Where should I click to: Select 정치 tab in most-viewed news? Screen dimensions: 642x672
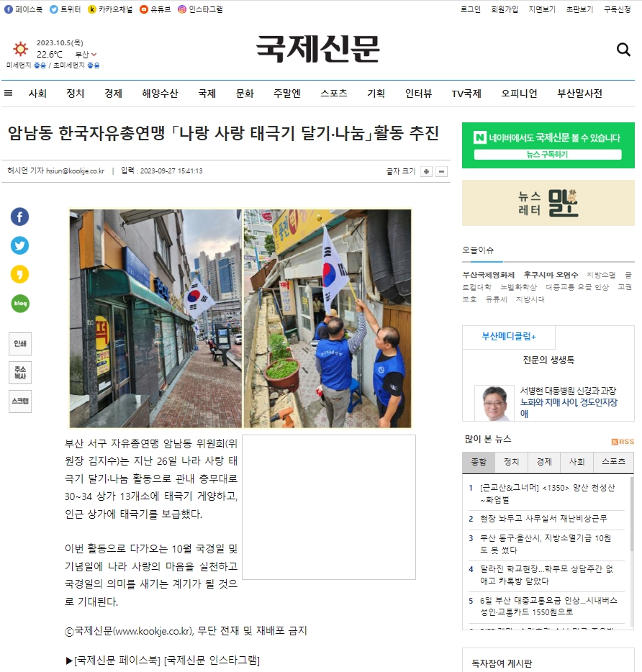click(x=511, y=462)
